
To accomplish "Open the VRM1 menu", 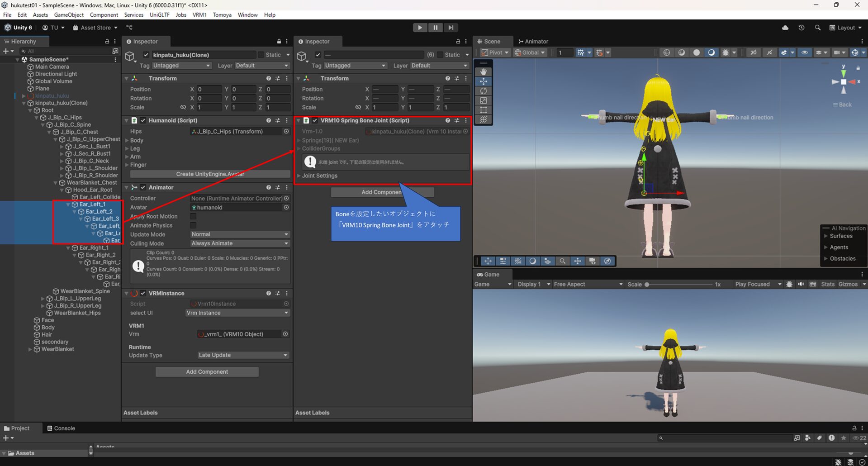I will [x=199, y=15].
